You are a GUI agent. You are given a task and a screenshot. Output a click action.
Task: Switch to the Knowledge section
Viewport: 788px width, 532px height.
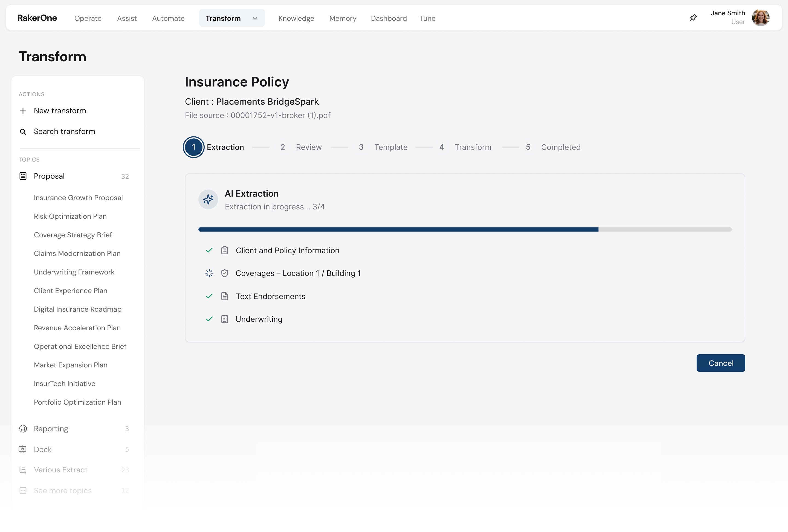coord(296,18)
